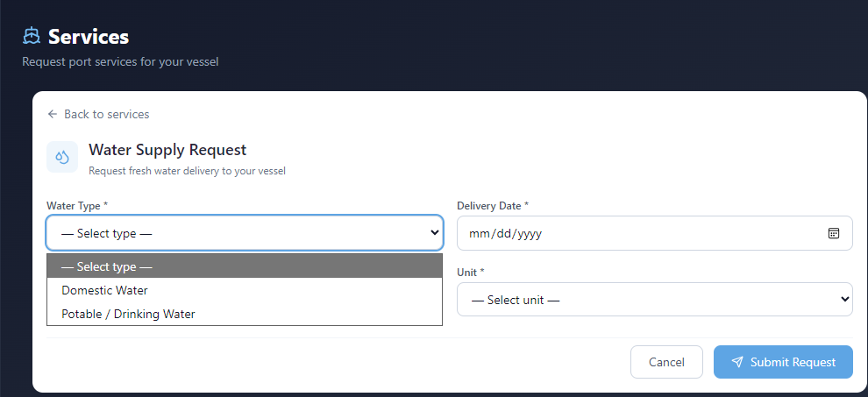The height and width of the screenshot is (397, 868).
Task: Select the month segment of date
Action: [478, 234]
